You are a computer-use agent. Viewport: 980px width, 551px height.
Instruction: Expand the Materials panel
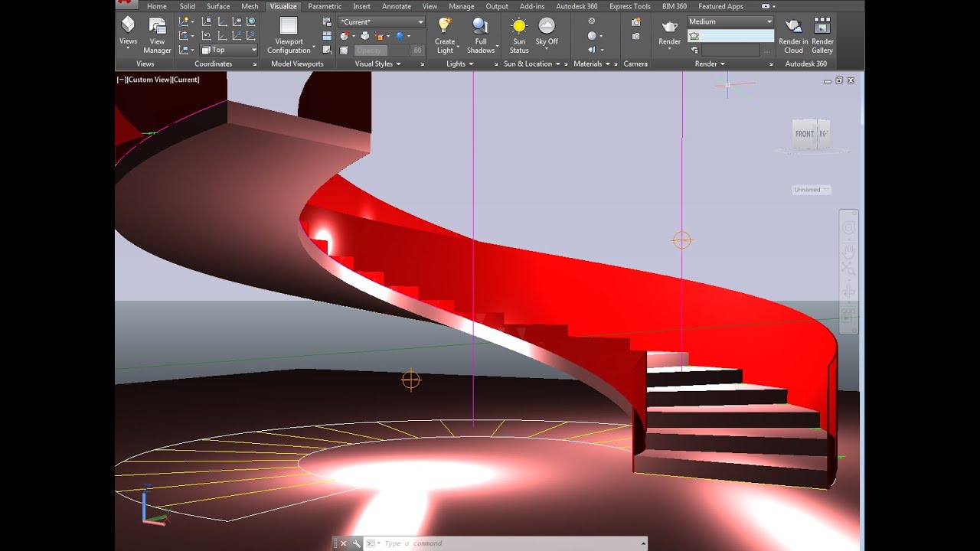[592, 64]
